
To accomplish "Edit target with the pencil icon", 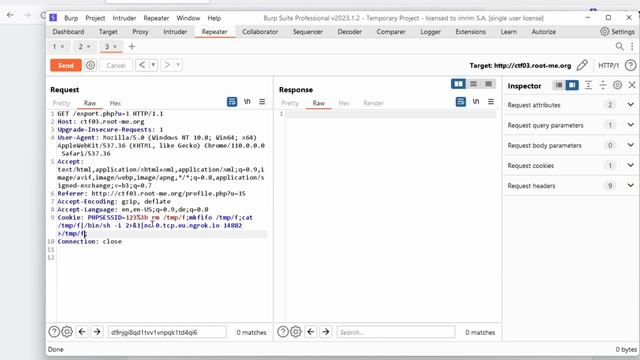I will tap(582, 65).
